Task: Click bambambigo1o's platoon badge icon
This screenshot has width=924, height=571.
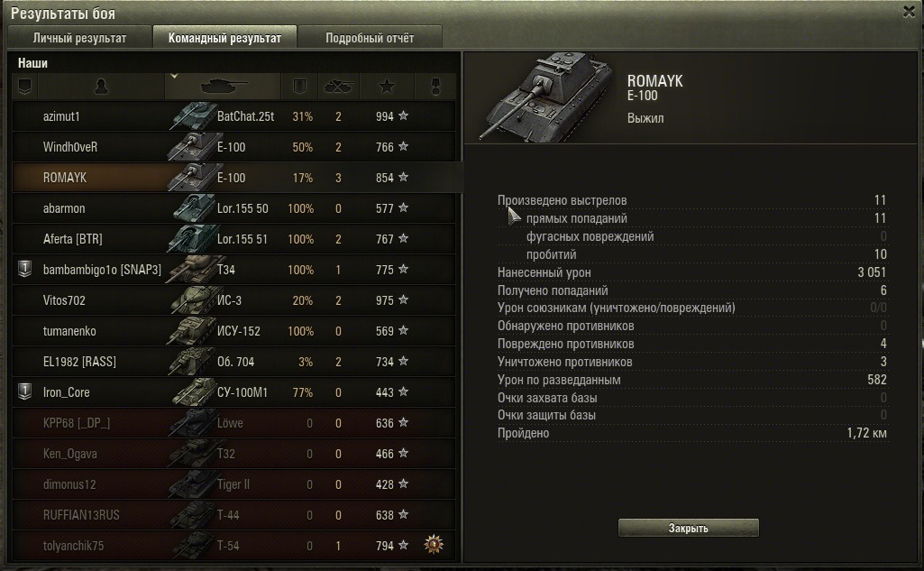Action: [24, 269]
